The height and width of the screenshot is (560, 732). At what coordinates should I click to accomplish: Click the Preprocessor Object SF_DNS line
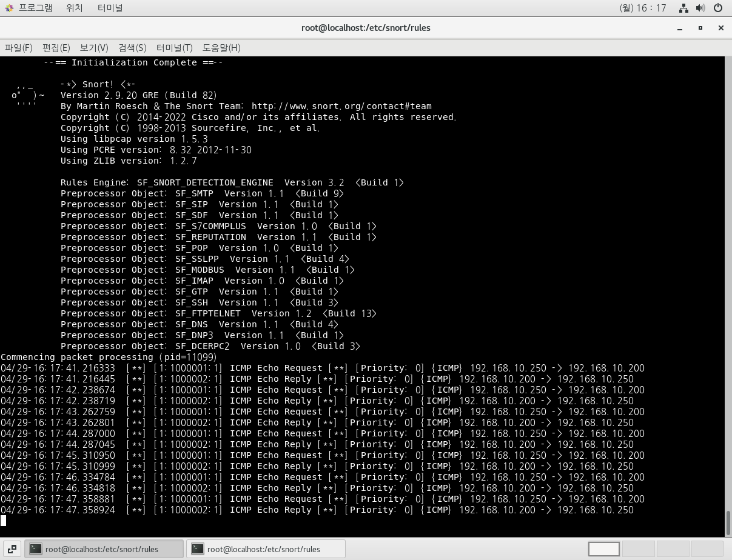pos(200,324)
